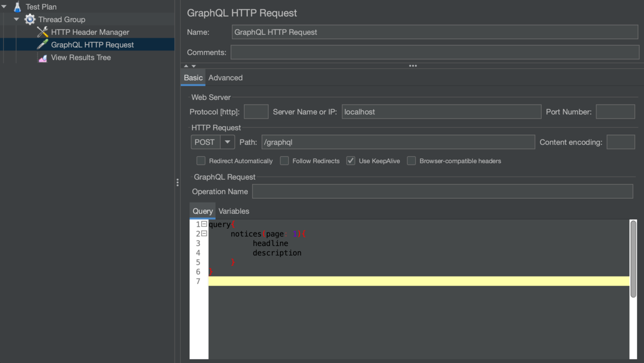Click the GraphQL HTTP Request dropper icon
The height and width of the screenshot is (363, 644).
pyautogui.click(x=42, y=45)
